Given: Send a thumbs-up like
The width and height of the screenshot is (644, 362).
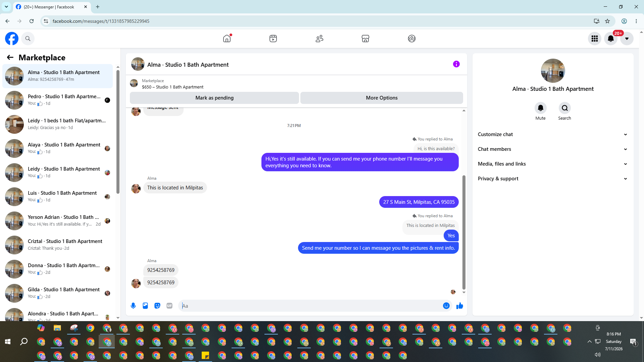Looking at the screenshot, I should click(x=460, y=306).
